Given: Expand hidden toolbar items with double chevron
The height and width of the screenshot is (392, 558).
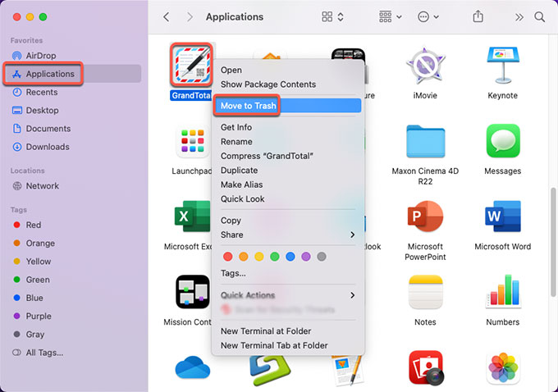Looking at the screenshot, I should pyautogui.click(x=519, y=17).
